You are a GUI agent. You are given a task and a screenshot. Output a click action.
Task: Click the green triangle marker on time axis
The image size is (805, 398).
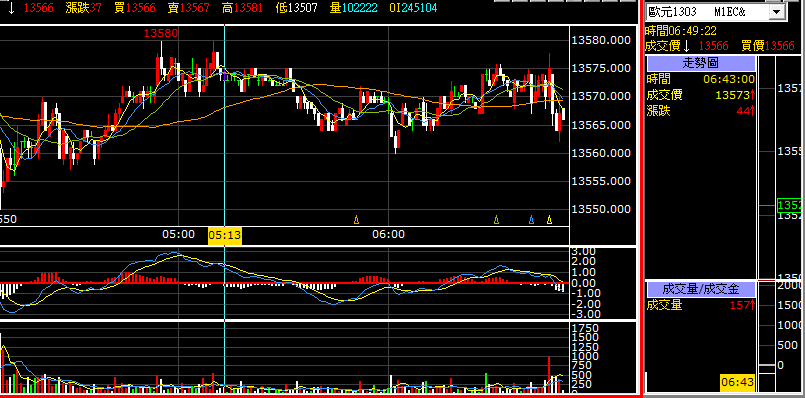[496, 220]
